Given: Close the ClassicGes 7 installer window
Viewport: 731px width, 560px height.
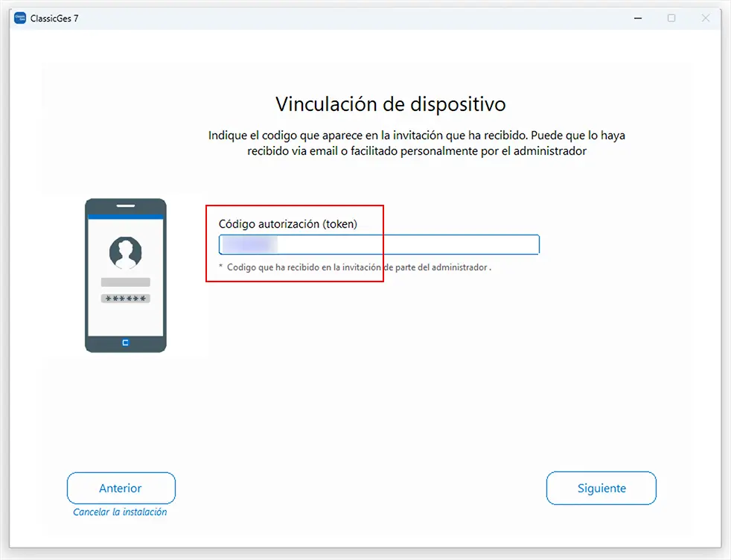Looking at the screenshot, I should [706, 18].
